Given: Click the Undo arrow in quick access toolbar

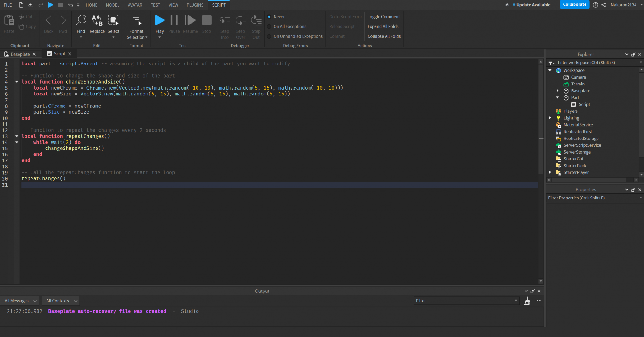Looking at the screenshot, I should [x=70, y=5].
